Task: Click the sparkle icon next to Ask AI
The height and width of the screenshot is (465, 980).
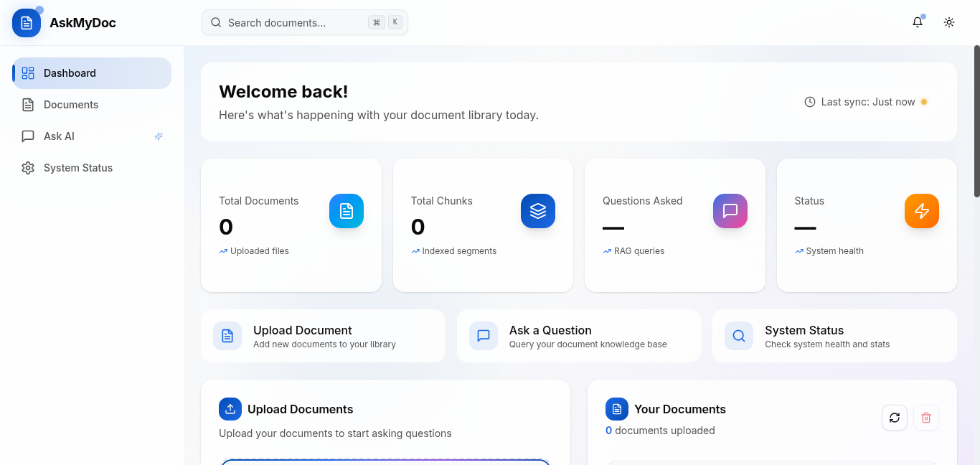Action: [159, 136]
